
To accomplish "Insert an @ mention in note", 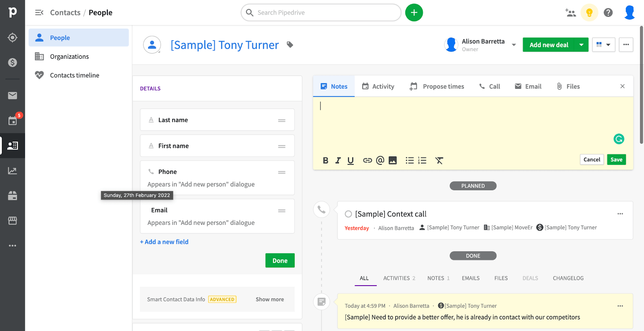I will click(380, 160).
